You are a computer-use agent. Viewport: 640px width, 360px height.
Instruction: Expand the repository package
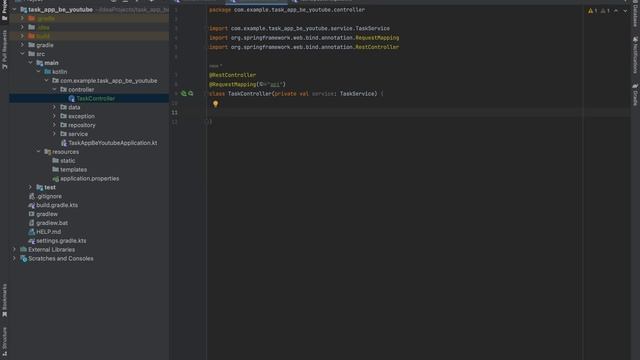[x=54, y=125]
